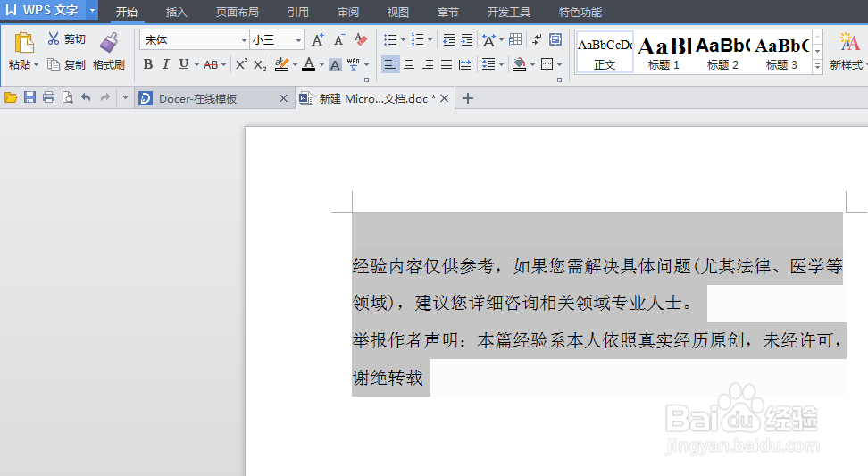Click the phonetic guide (wén) icon
Screen dimensions: 868x476
353,64
